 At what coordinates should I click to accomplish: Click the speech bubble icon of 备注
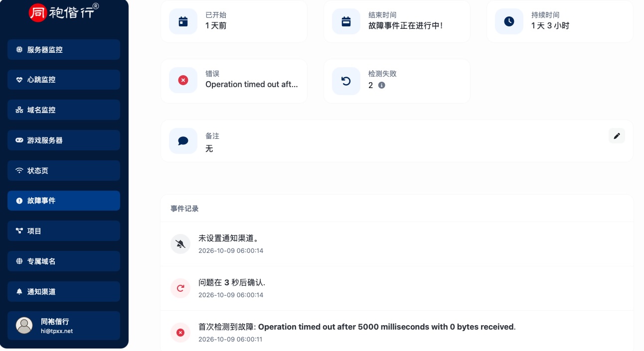point(183,141)
